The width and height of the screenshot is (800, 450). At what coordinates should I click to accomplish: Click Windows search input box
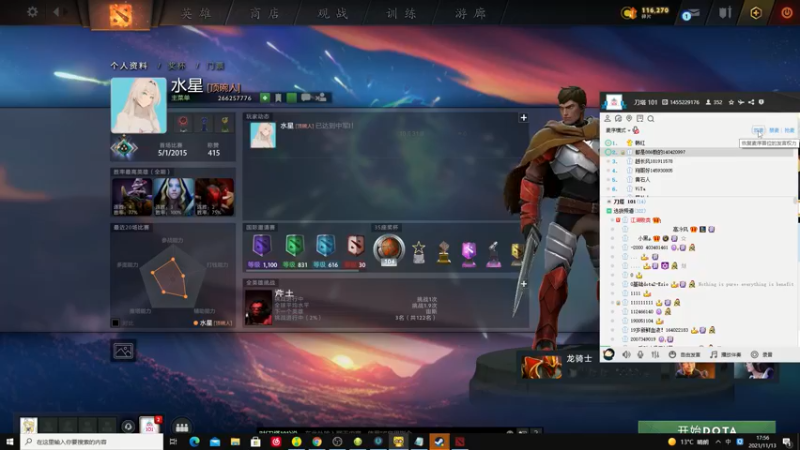pyautogui.click(x=93, y=442)
